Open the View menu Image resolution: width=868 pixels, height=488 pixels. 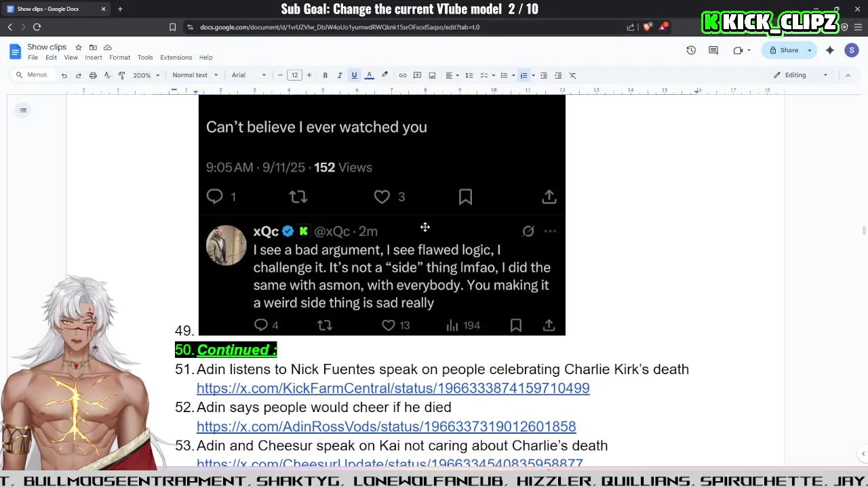coord(71,58)
